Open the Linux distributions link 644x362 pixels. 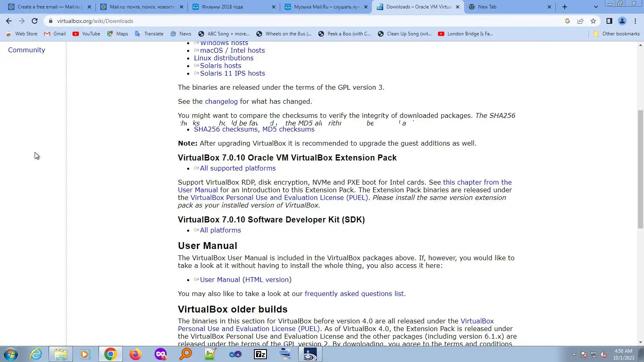click(224, 58)
